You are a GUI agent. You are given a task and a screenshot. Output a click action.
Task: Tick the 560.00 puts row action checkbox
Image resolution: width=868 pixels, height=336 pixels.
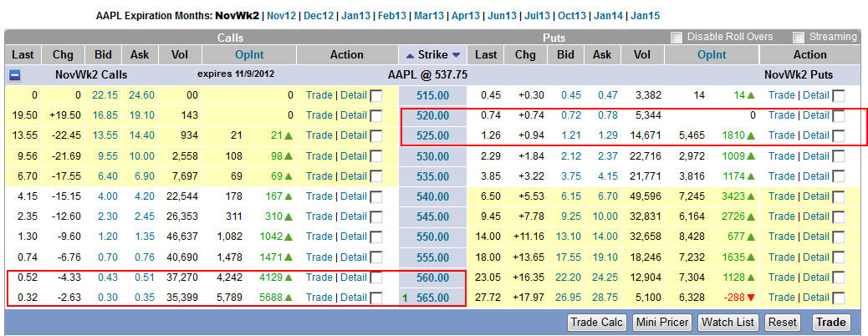point(839,278)
